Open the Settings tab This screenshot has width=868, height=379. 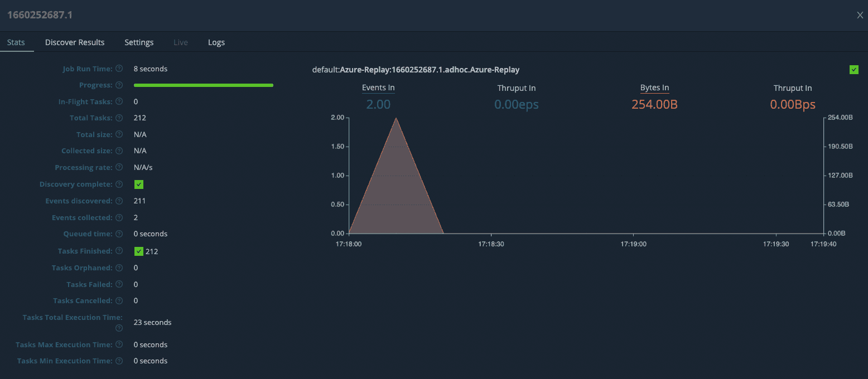click(x=139, y=42)
